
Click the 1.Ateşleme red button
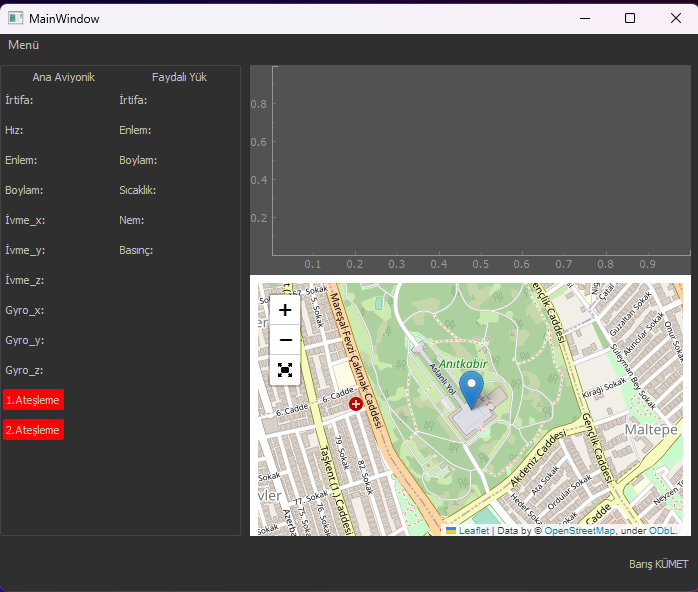click(33, 400)
